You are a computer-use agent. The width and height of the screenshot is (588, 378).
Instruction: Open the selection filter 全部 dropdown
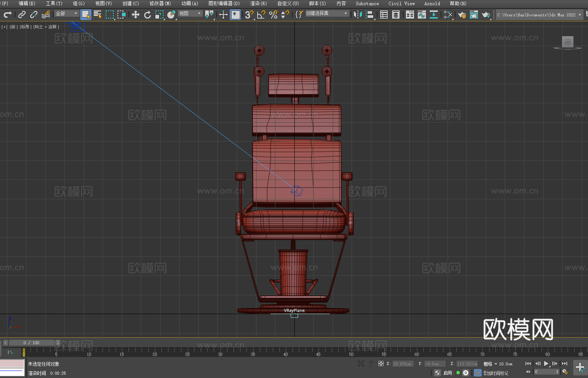67,13
